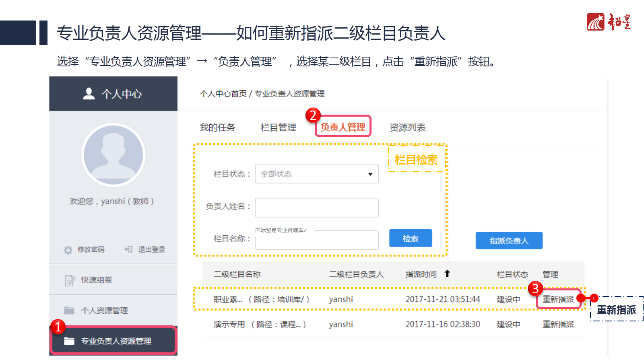Open the 栏目管理 tab

278,128
